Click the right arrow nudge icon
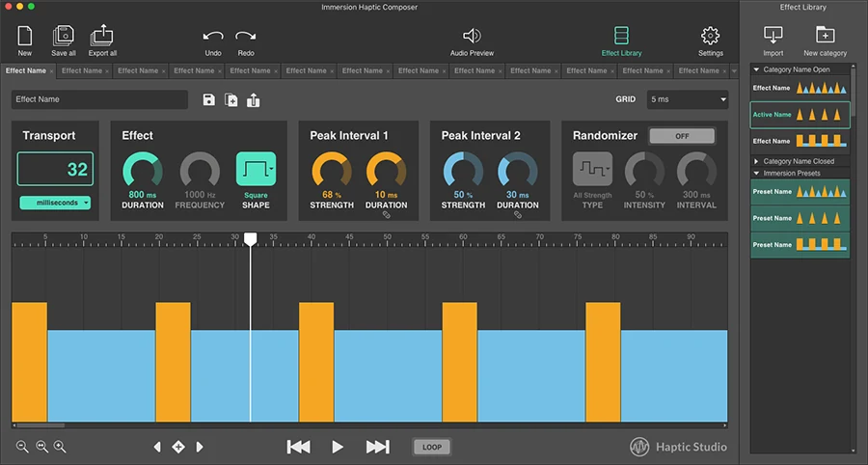The height and width of the screenshot is (465, 868). tap(200, 447)
